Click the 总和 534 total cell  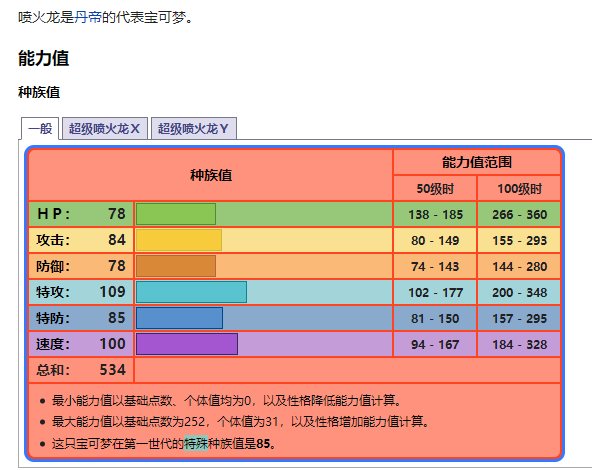coord(81,370)
